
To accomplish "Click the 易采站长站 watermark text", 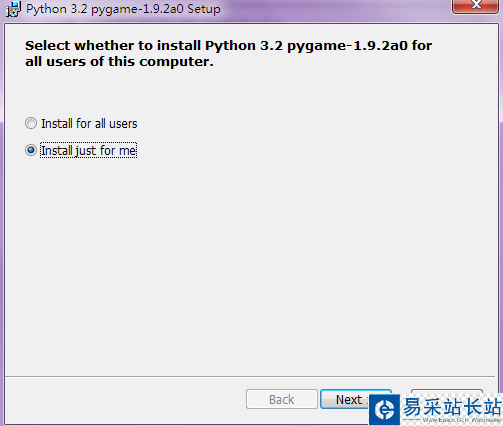I will (x=452, y=407).
